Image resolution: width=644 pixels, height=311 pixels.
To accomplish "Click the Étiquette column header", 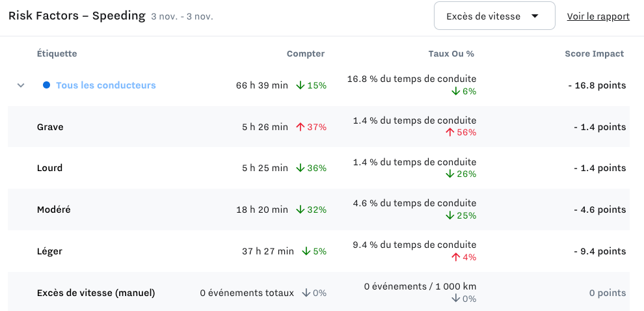I will (x=57, y=53).
